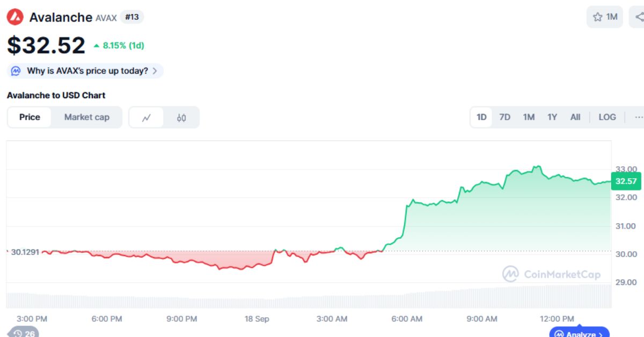Screen dimensions: 644x337
Task: Click the #13 rank badge
Action: pyautogui.click(x=131, y=17)
